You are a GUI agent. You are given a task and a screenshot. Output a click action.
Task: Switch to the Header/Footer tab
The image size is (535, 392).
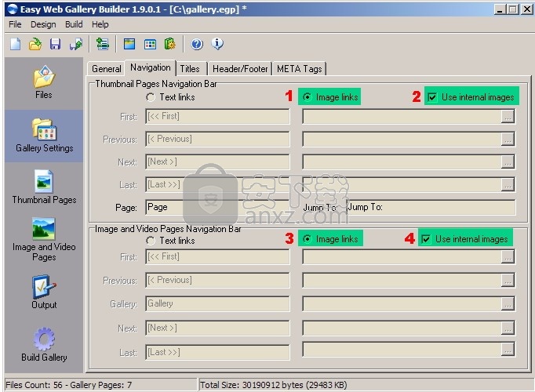[x=240, y=69]
